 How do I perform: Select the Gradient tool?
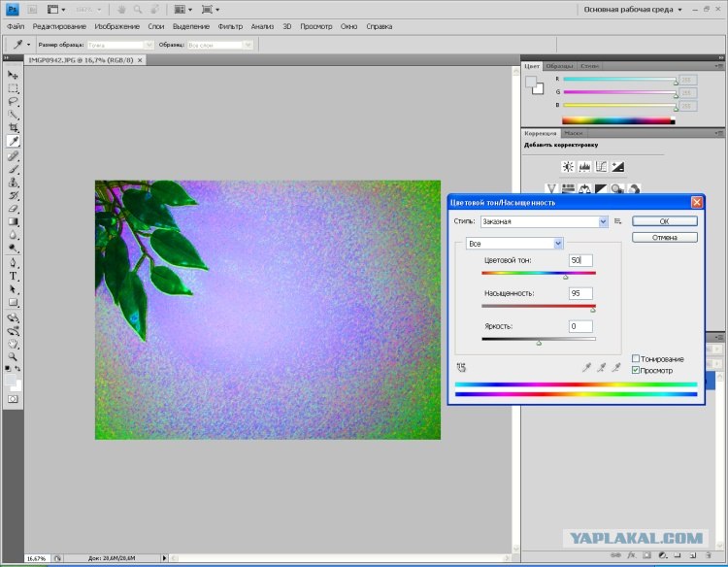click(13, 221)
